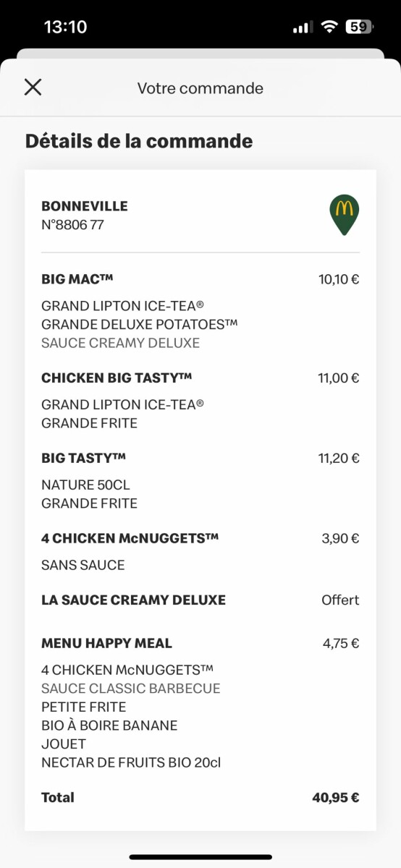Tap the McDonald's location pin icon
Image resolution: width=401 pixels, height=868 pixels.
pyautogui.click(x=345, y=215)
